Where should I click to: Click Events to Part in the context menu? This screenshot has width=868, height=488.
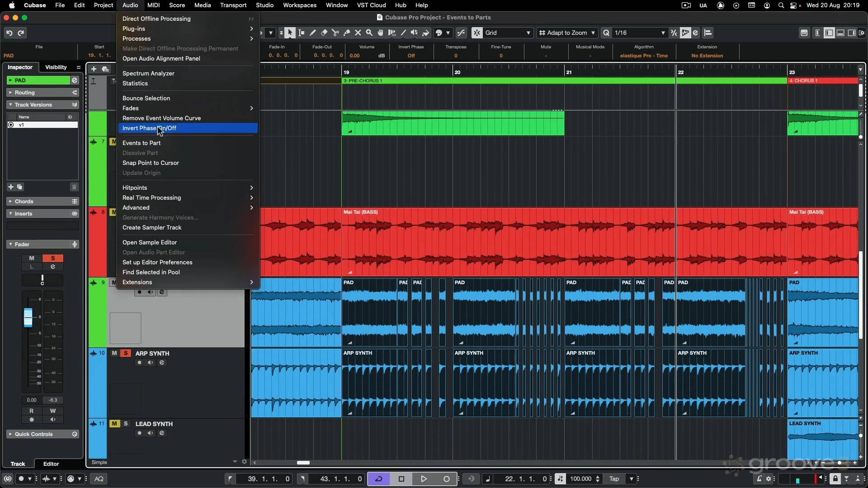(x=142, y=143)
